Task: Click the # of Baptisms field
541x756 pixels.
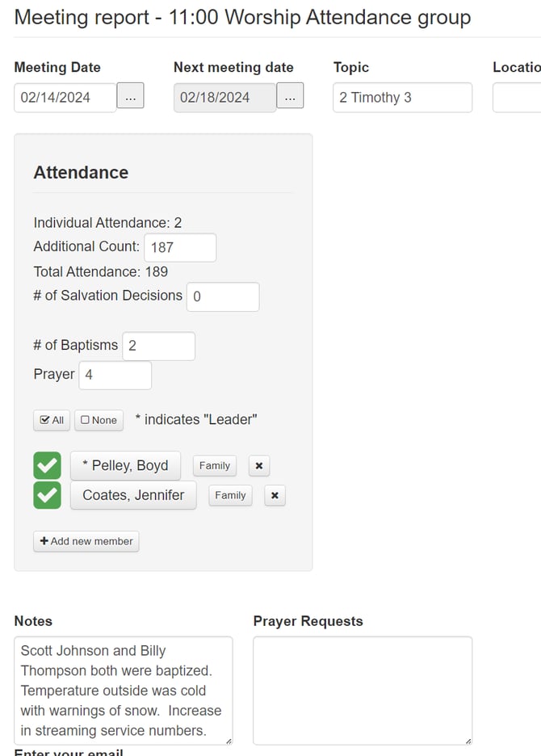Action: pyautogui.click(x=158, y=346)
